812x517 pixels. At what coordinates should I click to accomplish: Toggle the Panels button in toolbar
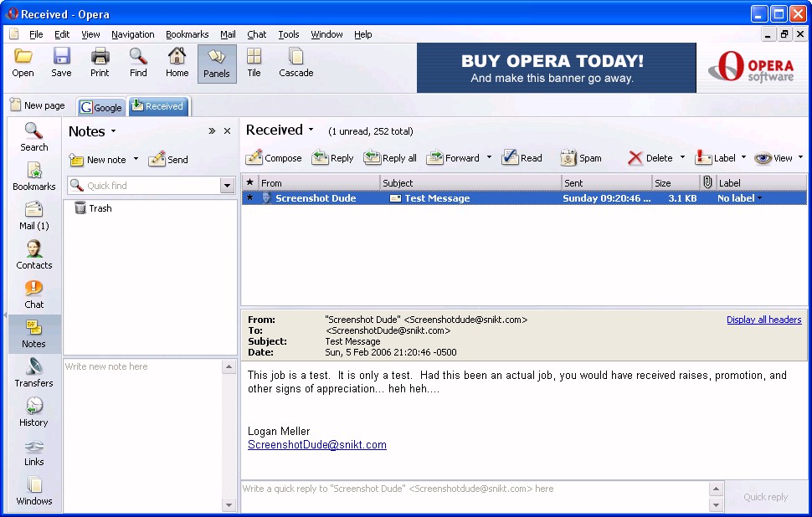[x=217, y=64]
